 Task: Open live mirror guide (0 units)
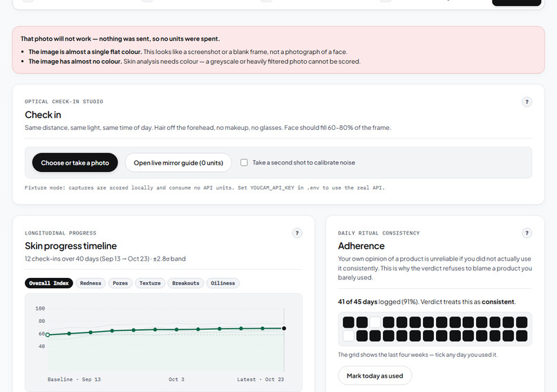coord(178,162)
